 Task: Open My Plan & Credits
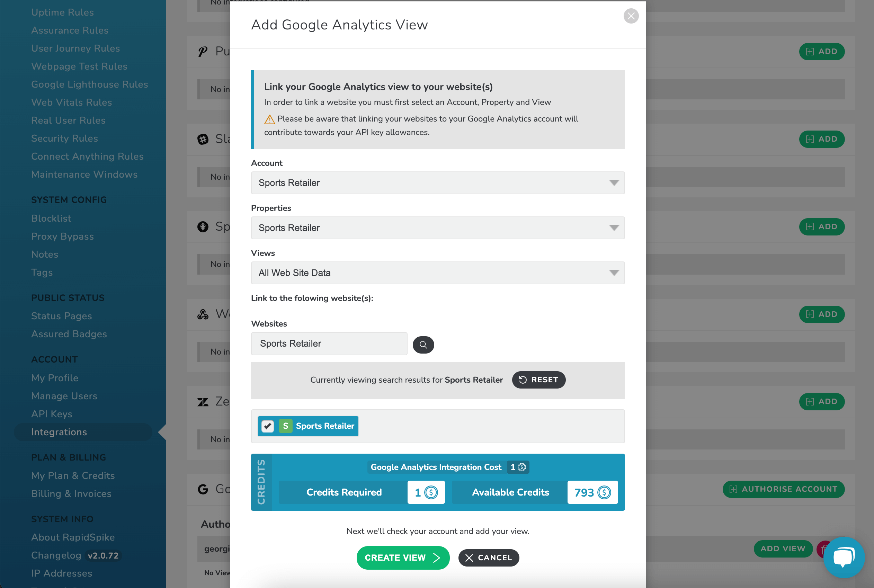73,475
